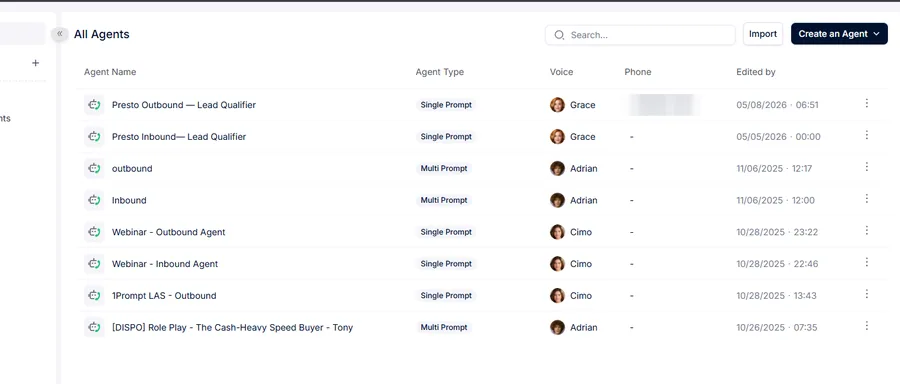Screen dimensions: 900x384
Task: Open the agent named outbound
Action: click(x=132, y=169)
